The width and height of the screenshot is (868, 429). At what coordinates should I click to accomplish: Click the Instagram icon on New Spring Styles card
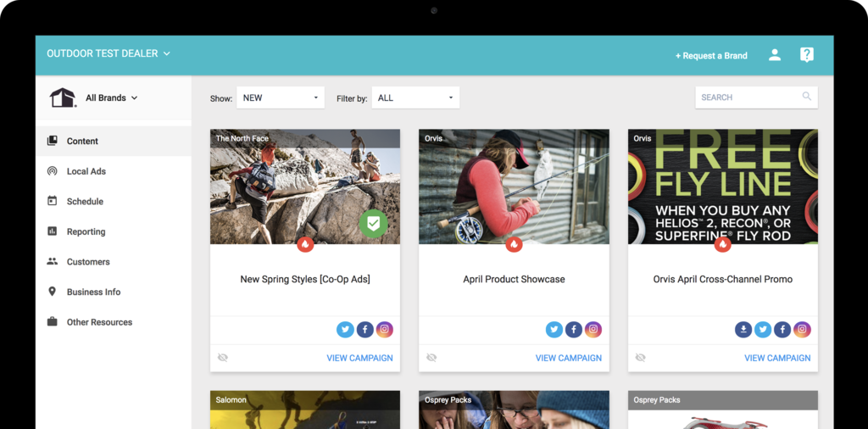click(x=385, y=330)
